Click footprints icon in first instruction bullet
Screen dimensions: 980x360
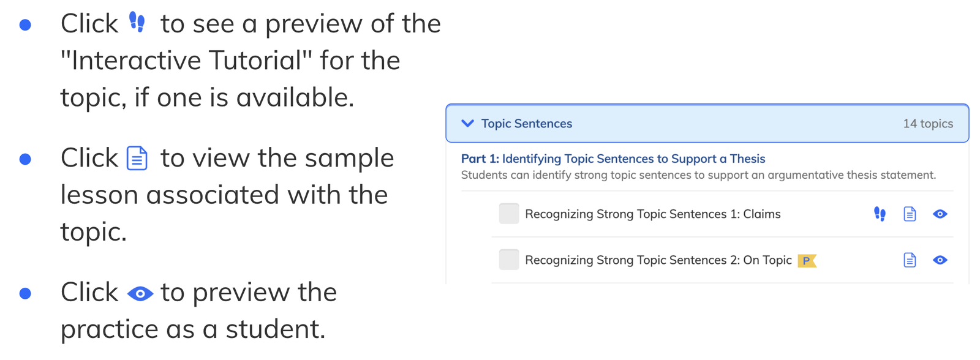point(137,23)
